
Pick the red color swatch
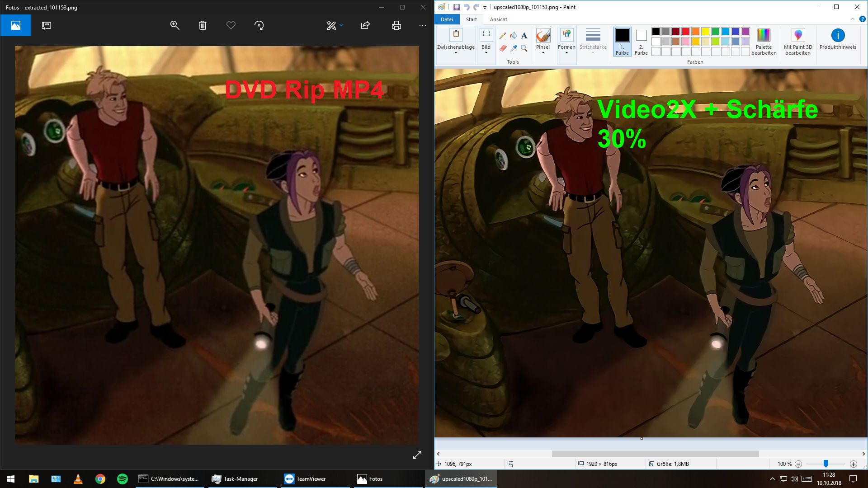(685, 32)
